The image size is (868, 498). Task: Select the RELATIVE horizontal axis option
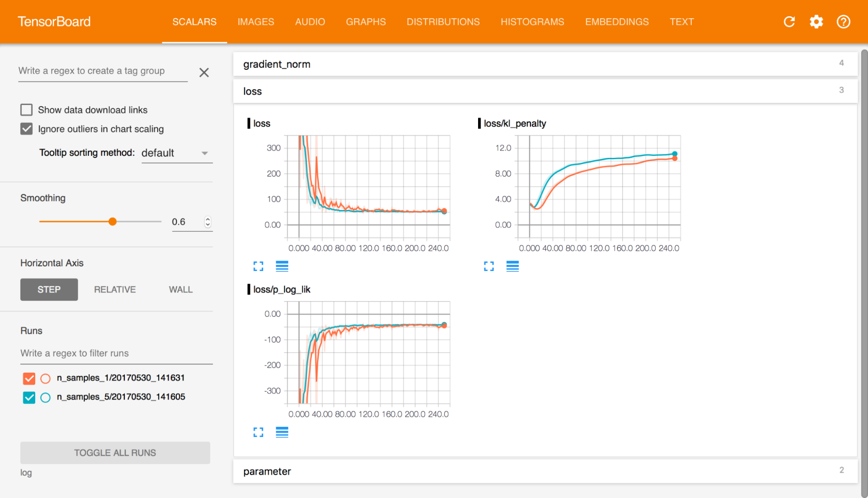pos(115,290)
